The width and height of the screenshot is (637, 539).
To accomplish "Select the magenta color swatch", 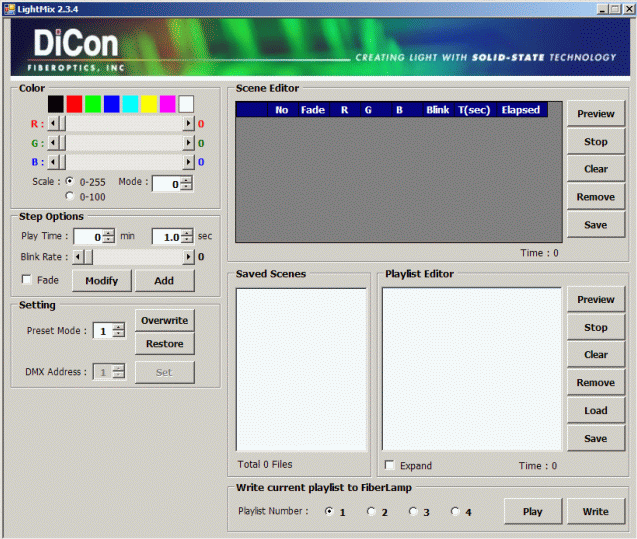I will pyautogui.click(x=167, y=104).
